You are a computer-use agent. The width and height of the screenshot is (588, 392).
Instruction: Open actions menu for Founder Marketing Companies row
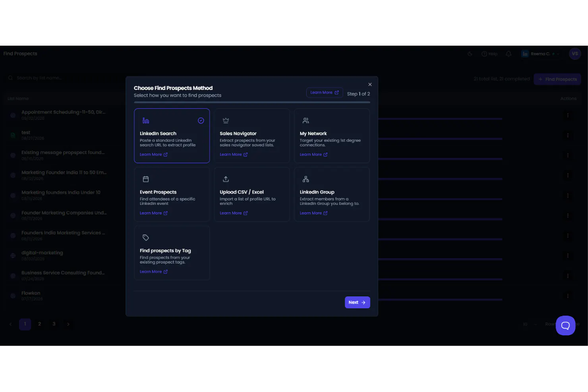click(x=568, y=216)
